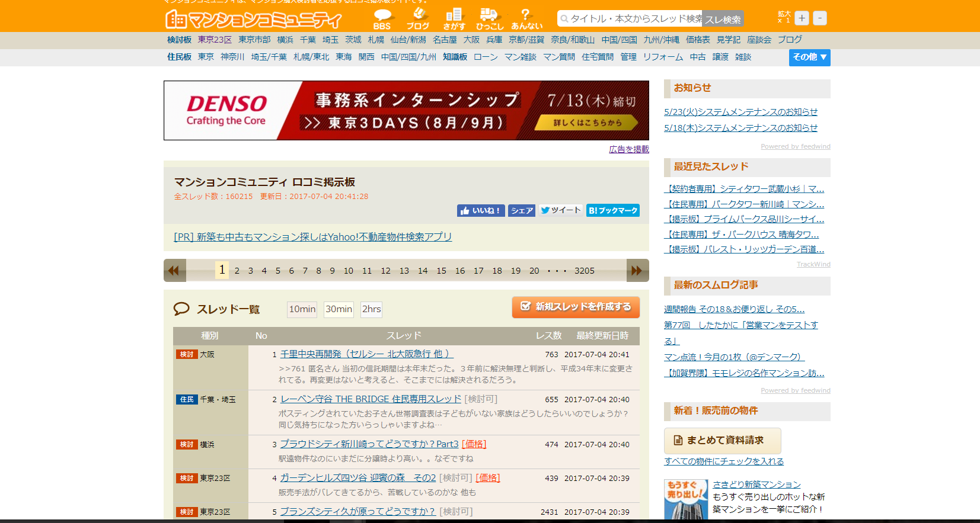
Task: Go to the last page with double arrow
Action: pyautogui.click(x=637, y=271)
